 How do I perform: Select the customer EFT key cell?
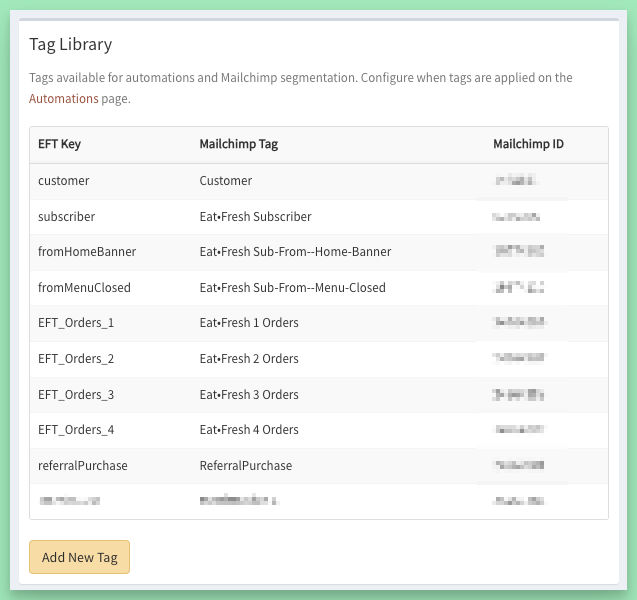click(x=64, y=181)
